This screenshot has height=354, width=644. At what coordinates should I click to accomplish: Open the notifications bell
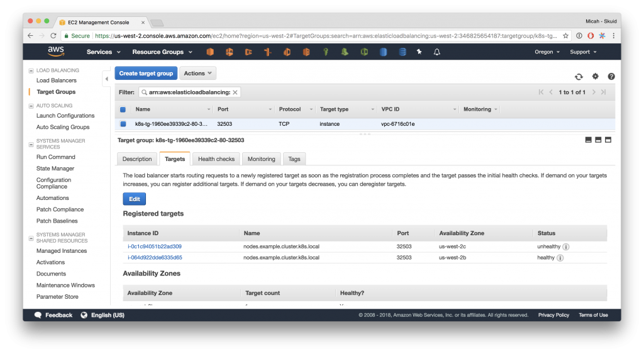[437, 52]
